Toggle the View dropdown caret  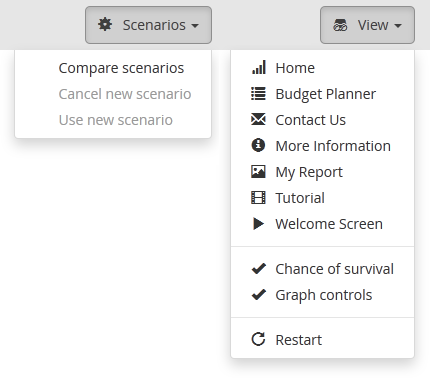398,26
